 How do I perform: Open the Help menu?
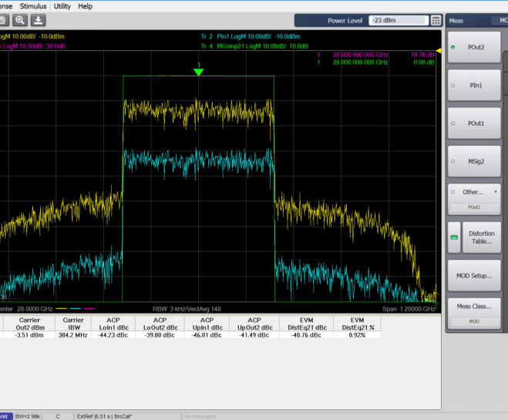[x=86, y=6]
